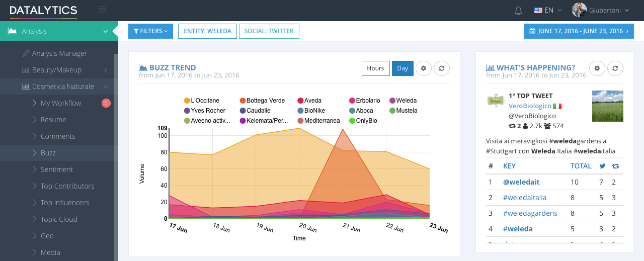Toggle Mustela legend entry

403,111
